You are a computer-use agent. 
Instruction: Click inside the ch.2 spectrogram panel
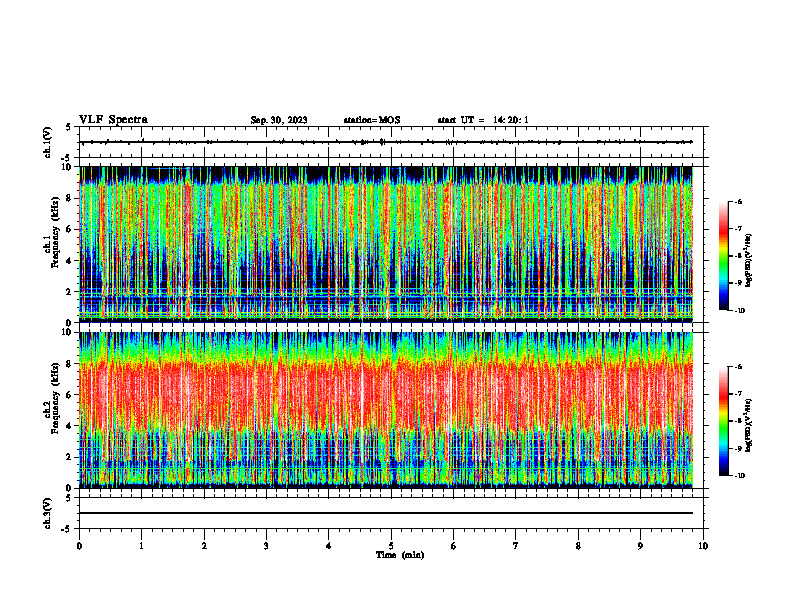point(386,410)
